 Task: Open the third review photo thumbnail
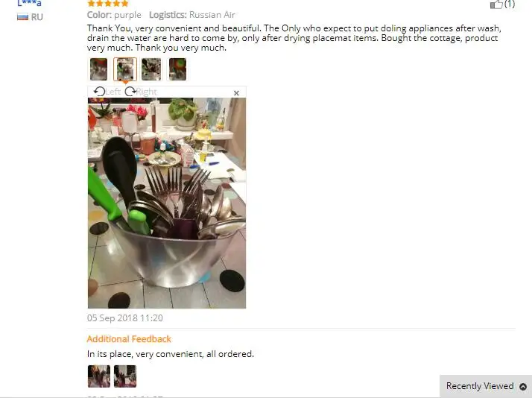[x=151, y=69]
